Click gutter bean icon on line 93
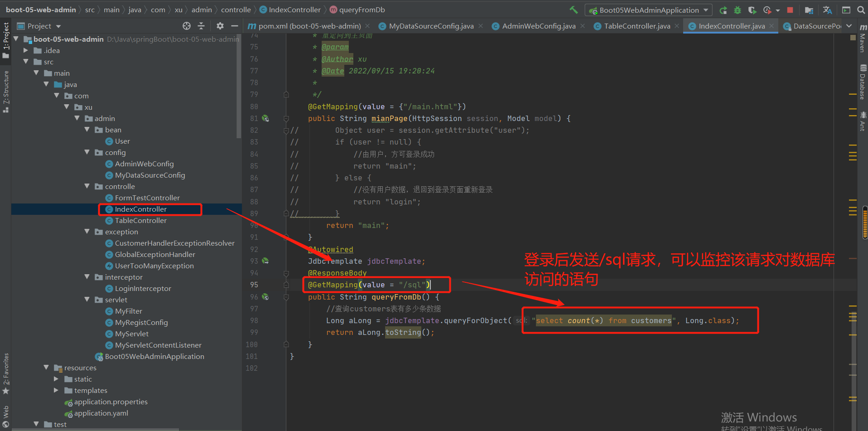The height and width of the screenshot is (431, 868). click(x=265, y=261)
